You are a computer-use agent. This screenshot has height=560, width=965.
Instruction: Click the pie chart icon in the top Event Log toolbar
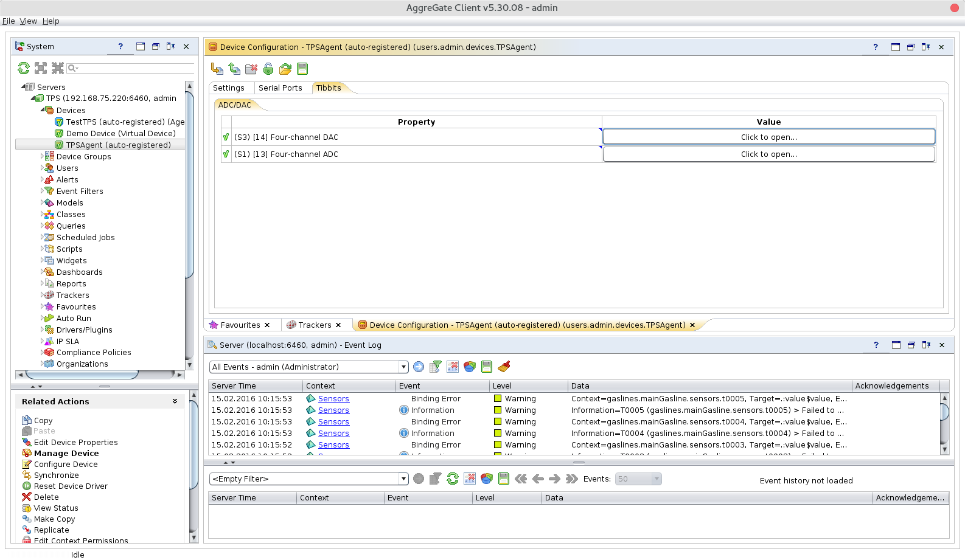(470, 367)
